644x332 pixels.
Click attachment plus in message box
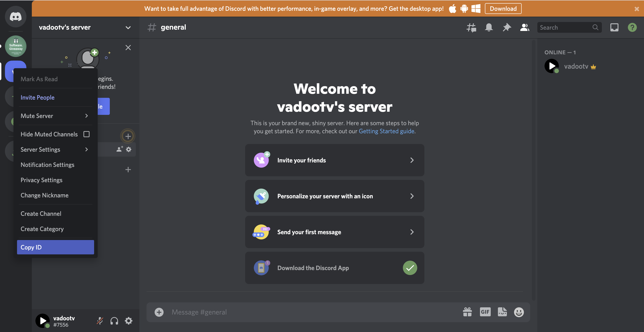click(159, 312)
